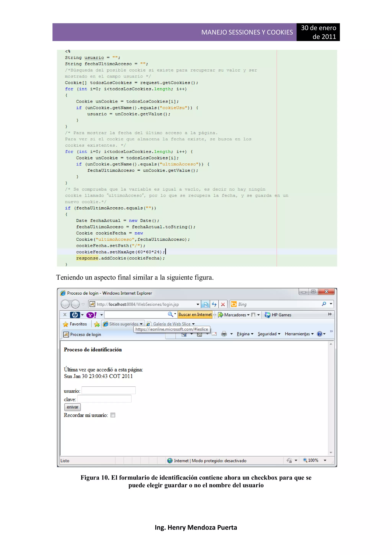Screen dimensions: 392x555
Task: Open the blue Help icon
Action: [319, 334]
